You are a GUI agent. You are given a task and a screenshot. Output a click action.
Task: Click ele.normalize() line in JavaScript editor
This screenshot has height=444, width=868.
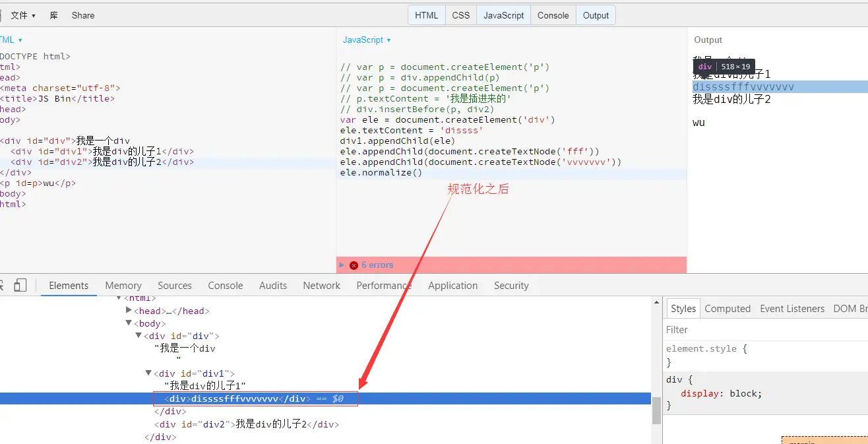pyautogui.click(x=381, y=173)
